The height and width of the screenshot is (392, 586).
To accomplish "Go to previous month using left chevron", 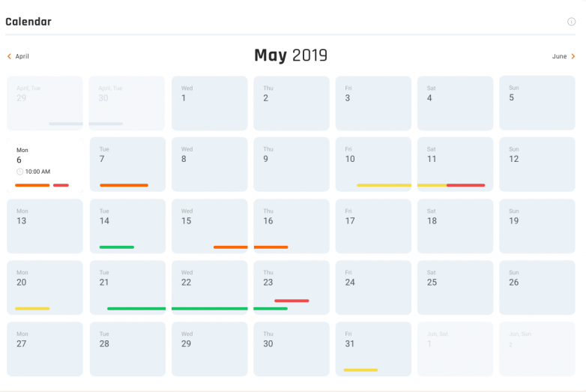I will (x=9, y=56).
